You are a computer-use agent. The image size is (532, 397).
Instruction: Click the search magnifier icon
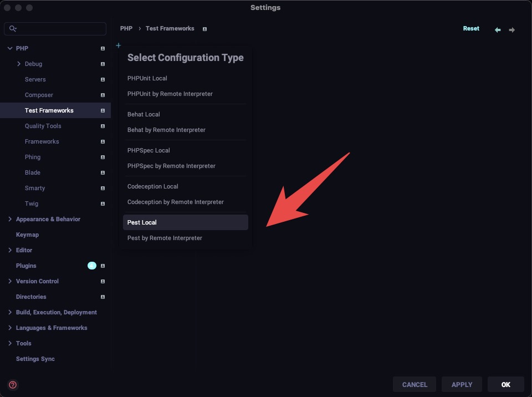pos(13,28)
